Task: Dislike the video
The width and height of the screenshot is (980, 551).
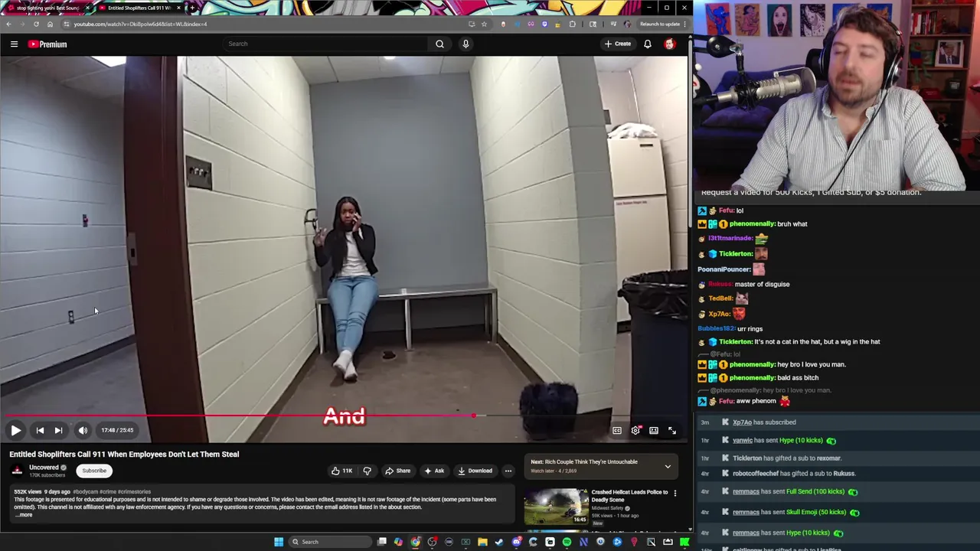Action: point(367,471)
